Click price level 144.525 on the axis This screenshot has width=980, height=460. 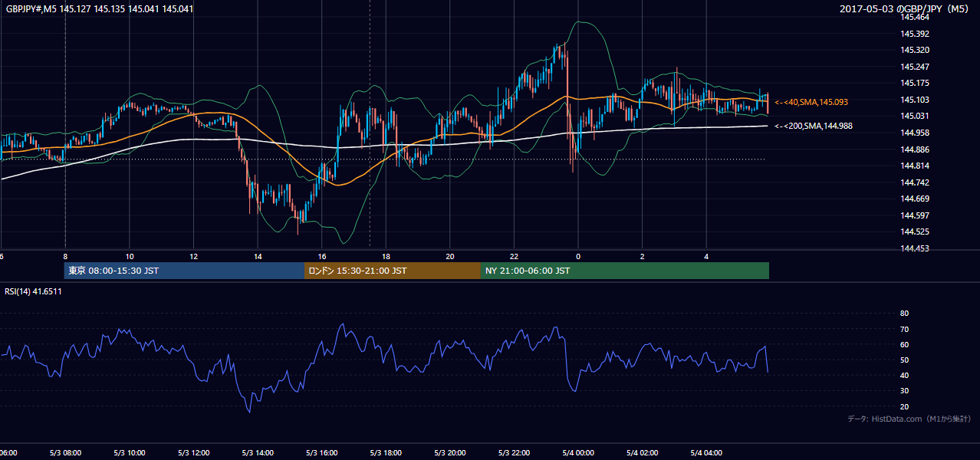[915, 232]
